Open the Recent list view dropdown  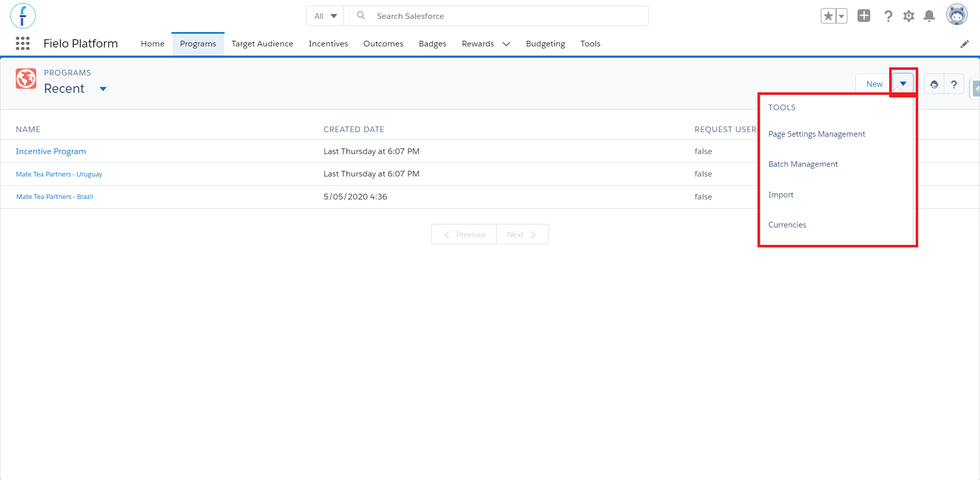(x=103, y=89)
